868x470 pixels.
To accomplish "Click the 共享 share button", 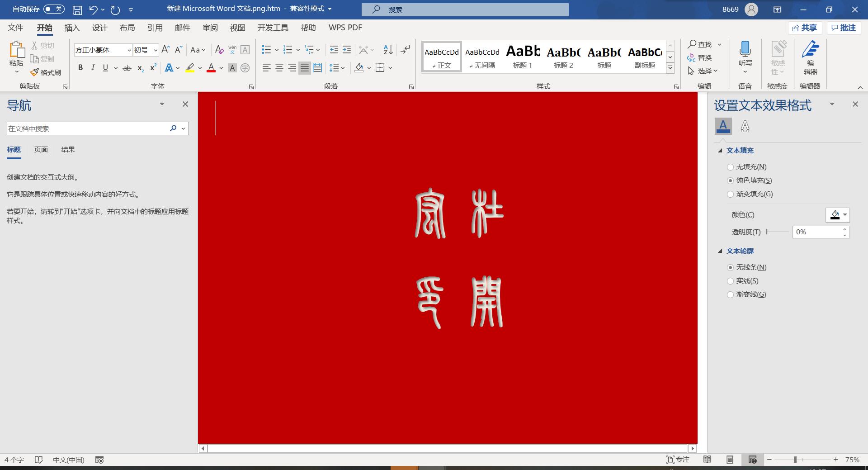I will tap(805, 28).
